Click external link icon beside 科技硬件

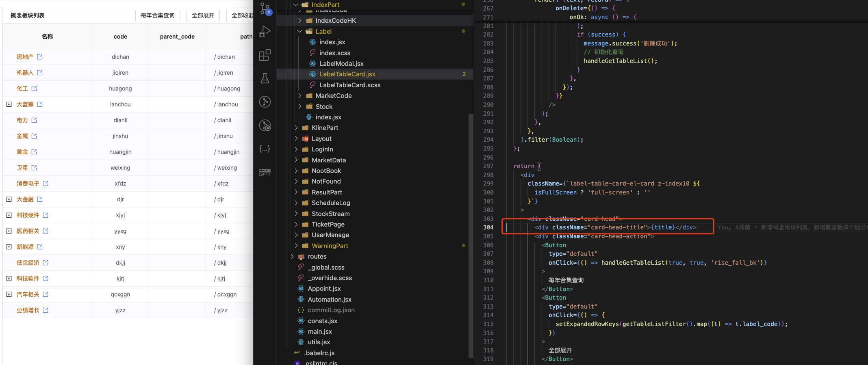(x=46, y=215)
